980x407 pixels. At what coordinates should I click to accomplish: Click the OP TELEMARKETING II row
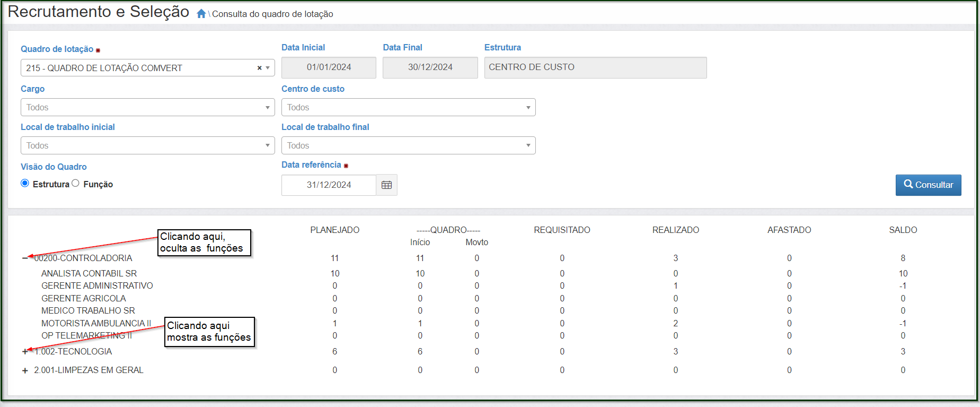tap(86, 335)
